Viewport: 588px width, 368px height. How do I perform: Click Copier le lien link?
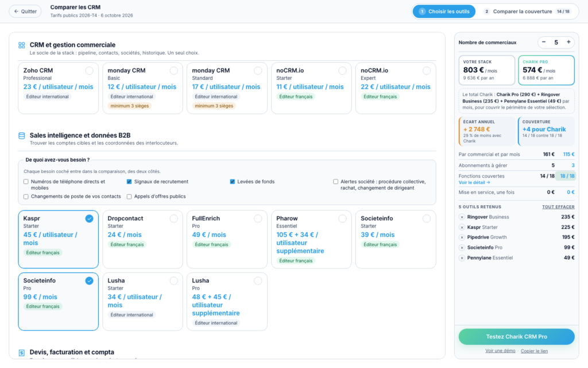(534, 351)
